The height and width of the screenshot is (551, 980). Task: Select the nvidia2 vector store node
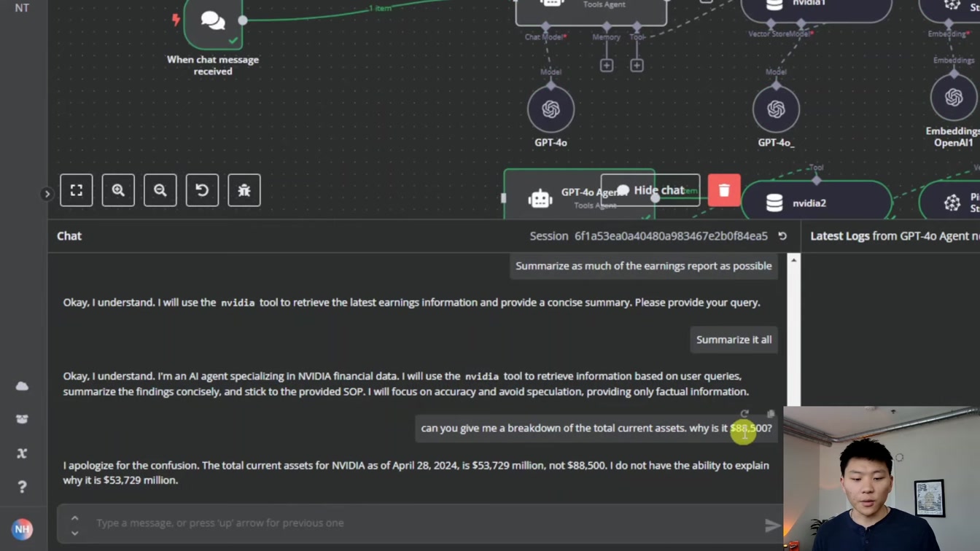(x=817, y=202)
